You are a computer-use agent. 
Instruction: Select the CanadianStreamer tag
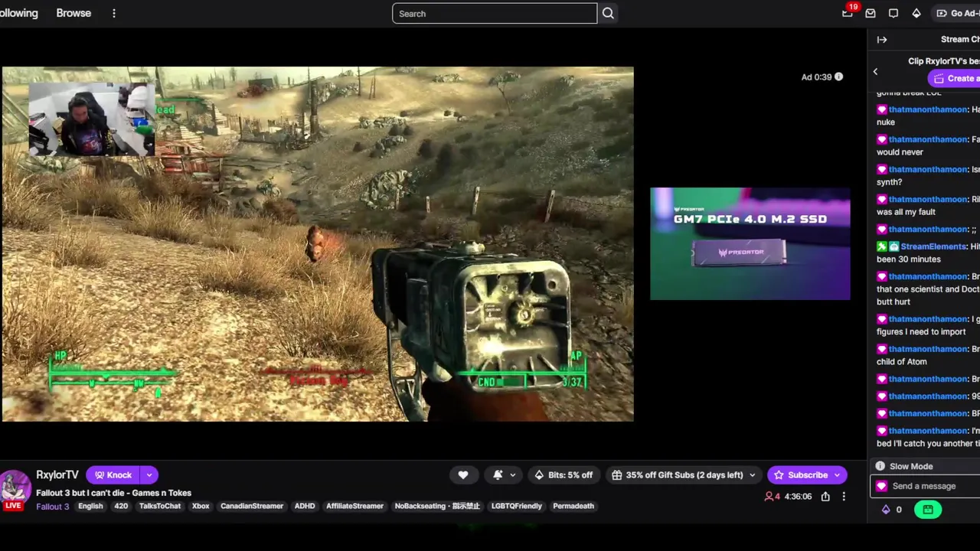tap(252, 506)
